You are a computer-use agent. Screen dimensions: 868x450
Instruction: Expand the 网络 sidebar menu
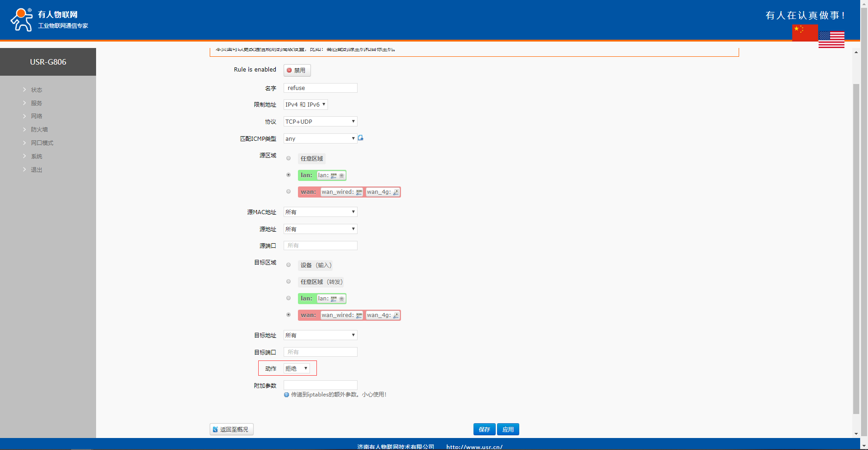coord(36,116)
